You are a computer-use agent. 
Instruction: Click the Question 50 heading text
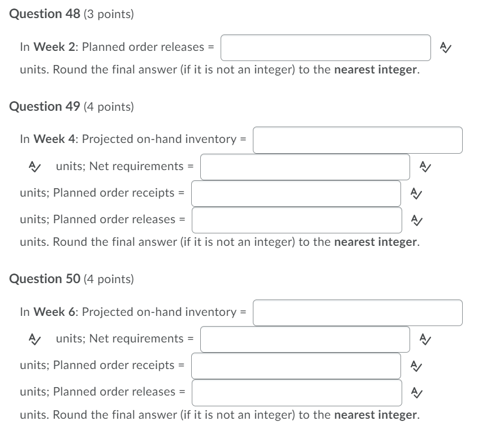[42, 279]
